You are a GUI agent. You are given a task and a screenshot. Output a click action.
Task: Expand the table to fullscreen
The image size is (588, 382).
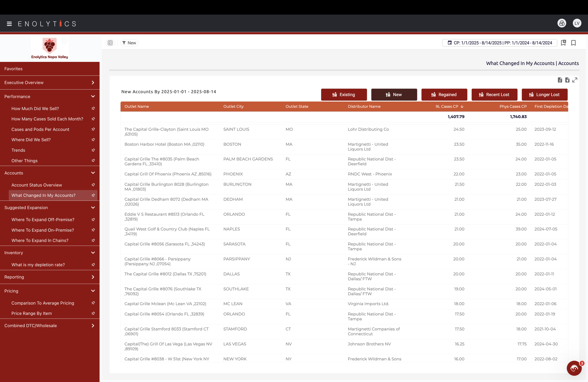coord(575,80)
